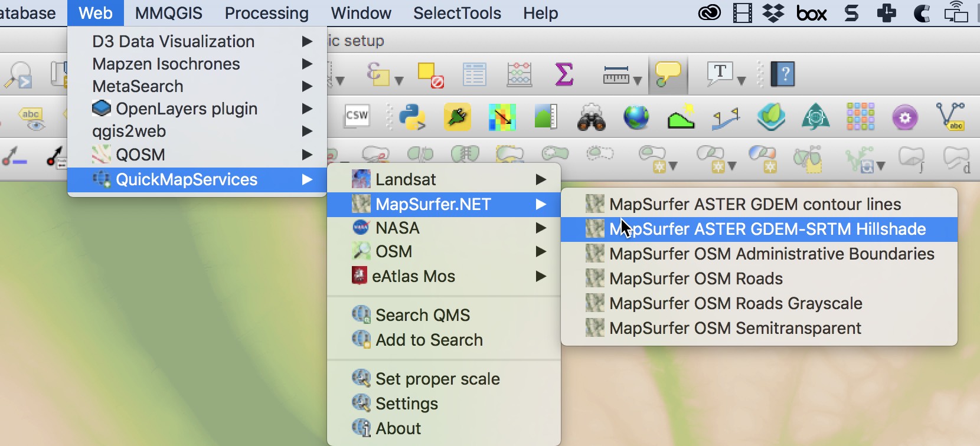Click the purple disc gear icon
Image resolution: width=980 pixels, height=446 pixels.
tap(905, 117)
